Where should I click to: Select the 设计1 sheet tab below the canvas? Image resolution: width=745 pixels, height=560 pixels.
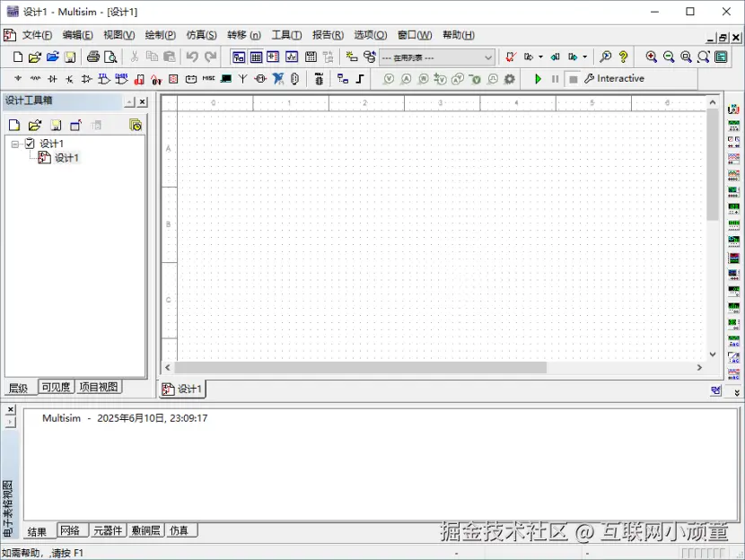tap(182, 389)
